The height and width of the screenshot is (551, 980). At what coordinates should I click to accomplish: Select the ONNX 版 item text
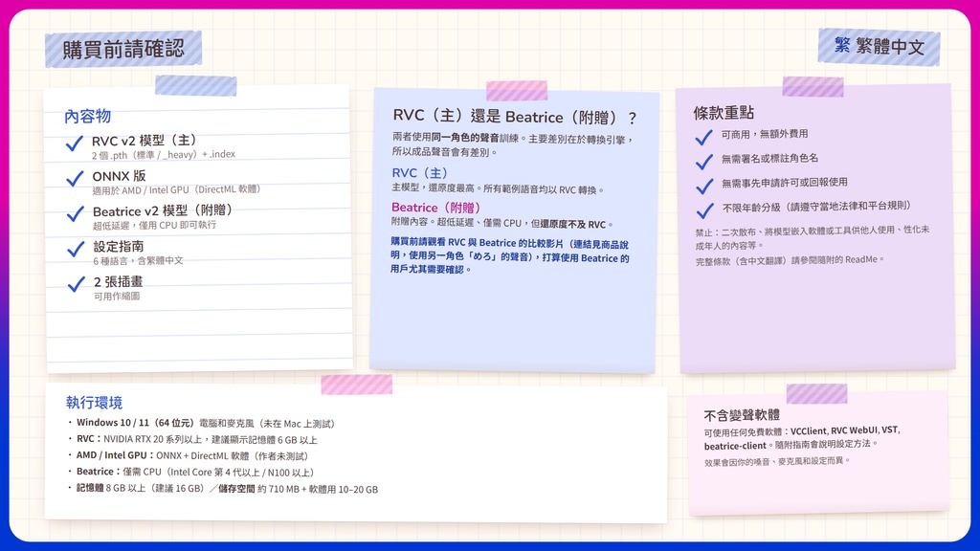119,176
